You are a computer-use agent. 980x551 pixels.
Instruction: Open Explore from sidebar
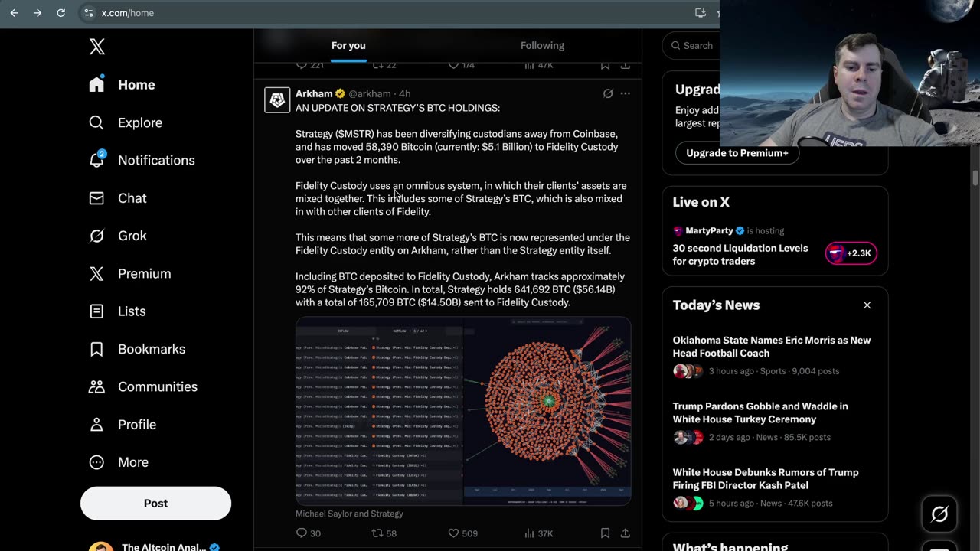tap(125, 122)
